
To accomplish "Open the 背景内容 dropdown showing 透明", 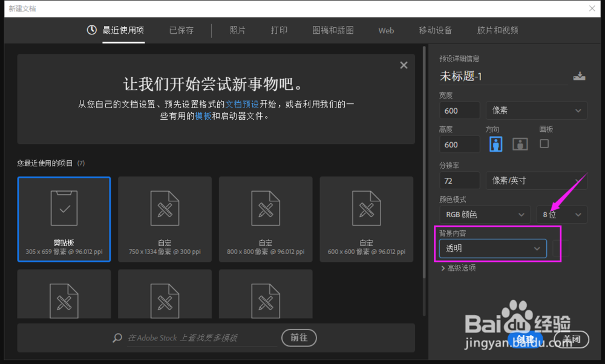I will pos(492,248).
